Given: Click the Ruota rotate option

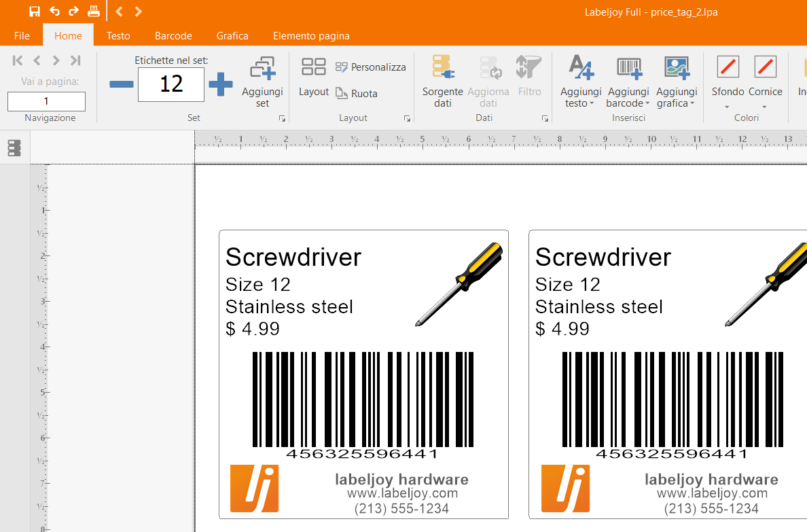Looking at the screenshot, I should tap(357, 93).
